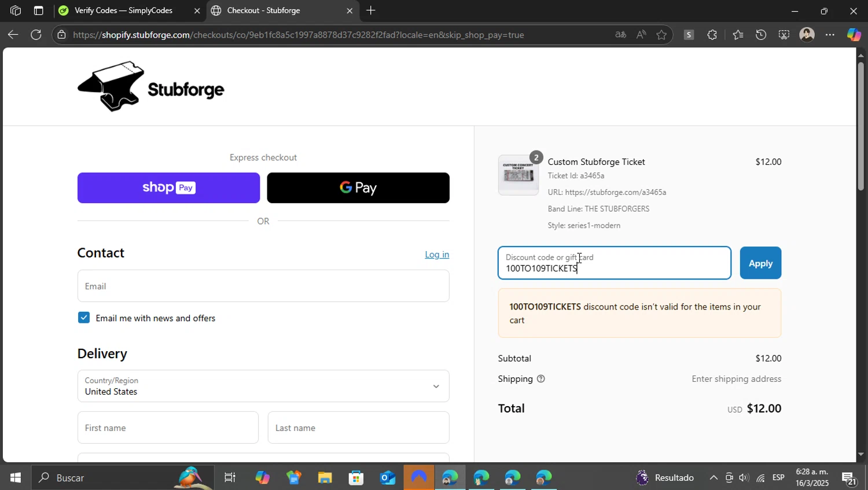Open the read aloud icon

(641, 35)
